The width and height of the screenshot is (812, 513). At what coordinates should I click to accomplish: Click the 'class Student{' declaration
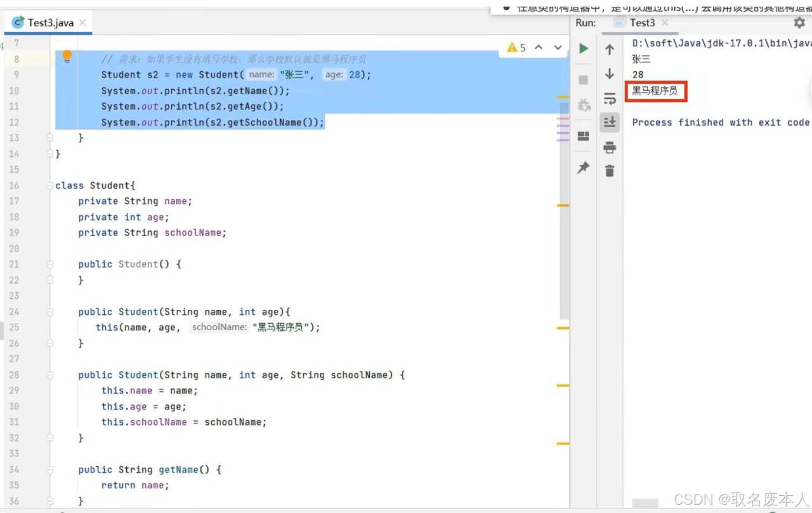coord(95,185)
